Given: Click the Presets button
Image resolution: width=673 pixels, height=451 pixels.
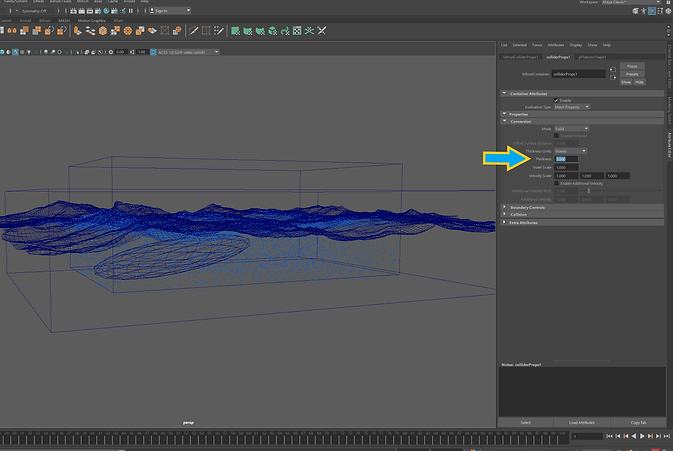Looking at the screenshot, I should tap(632, 74).
